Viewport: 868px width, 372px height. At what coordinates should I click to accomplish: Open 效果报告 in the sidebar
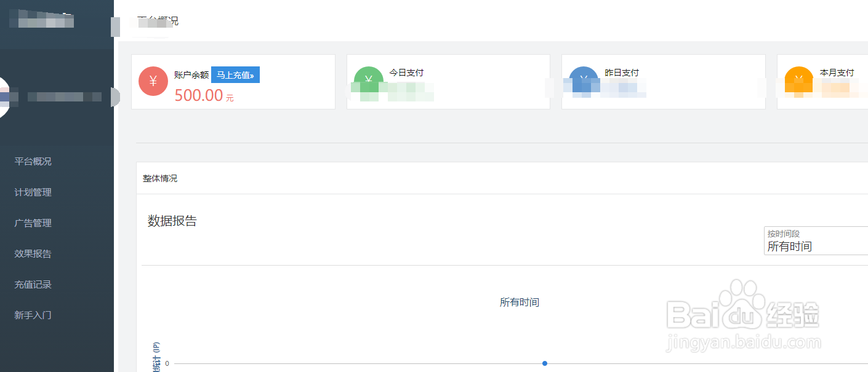coord(33,254)
